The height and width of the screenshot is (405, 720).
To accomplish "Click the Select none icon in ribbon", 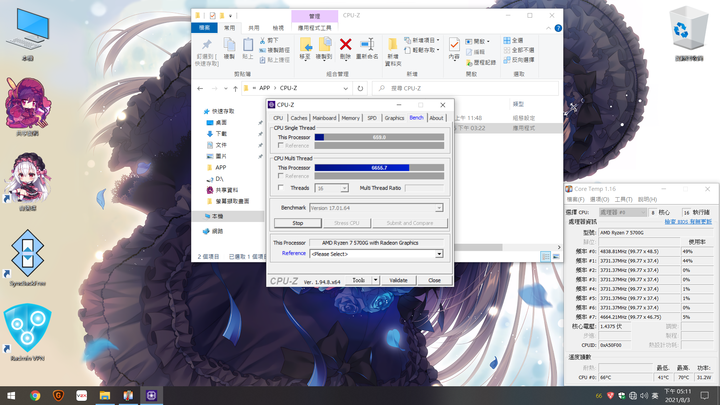I will (x=507, y=50).
